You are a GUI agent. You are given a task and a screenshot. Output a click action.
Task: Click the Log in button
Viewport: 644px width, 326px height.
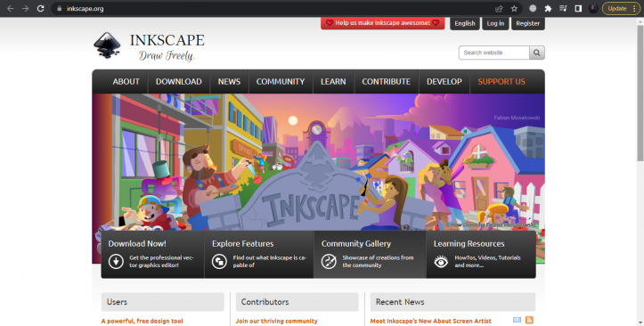[495, 23]
